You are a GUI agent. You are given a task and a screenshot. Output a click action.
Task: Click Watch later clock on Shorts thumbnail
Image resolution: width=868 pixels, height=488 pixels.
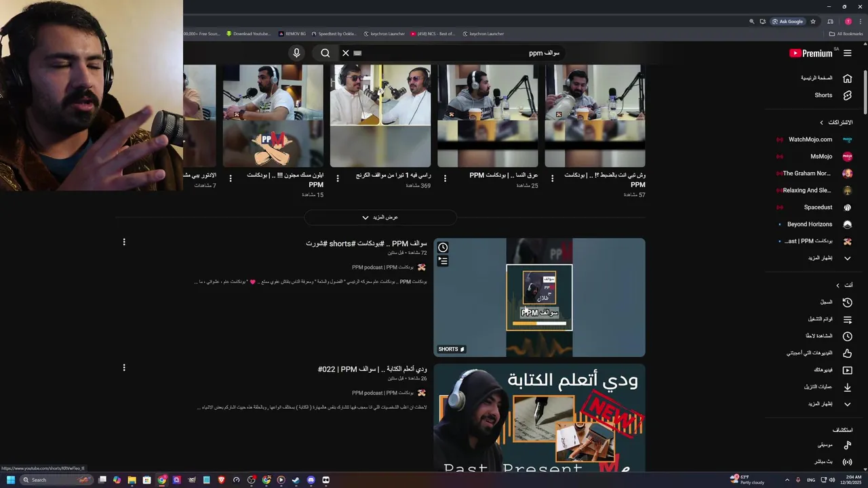(x=443, y=247)
